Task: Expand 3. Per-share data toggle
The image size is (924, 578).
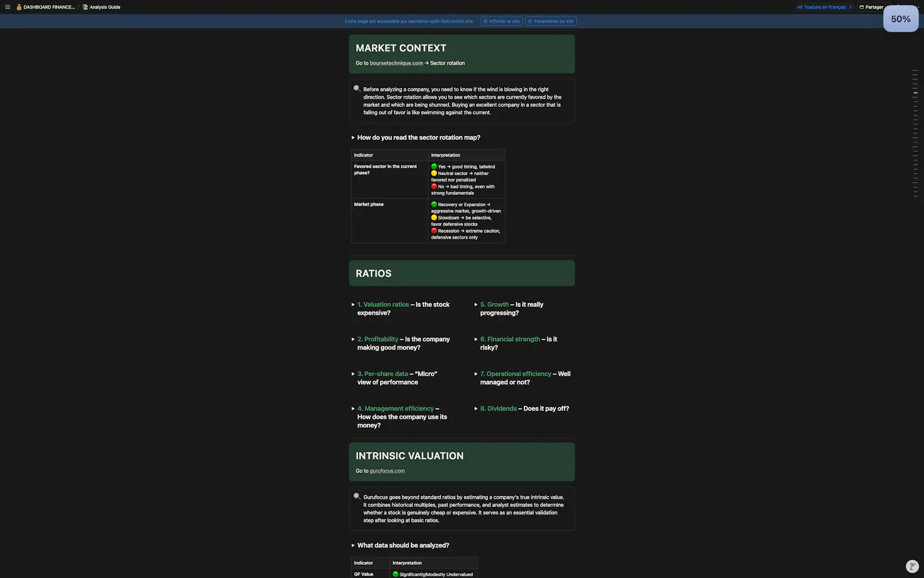Action: (353, 374)
